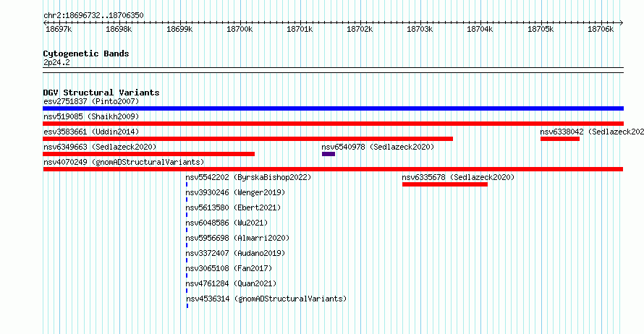Select the purple nsv6540978 variant bar

[x=329, y=154]
